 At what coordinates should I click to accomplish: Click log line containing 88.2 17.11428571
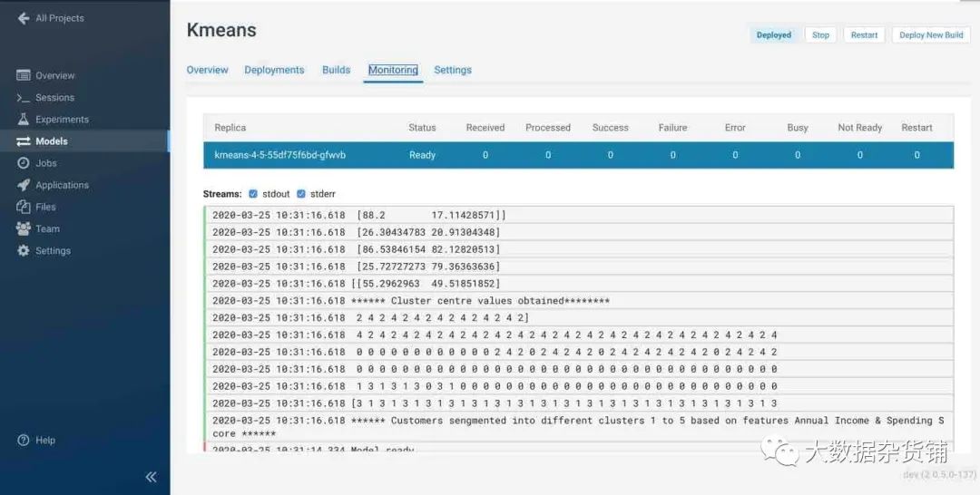[579, 215]
